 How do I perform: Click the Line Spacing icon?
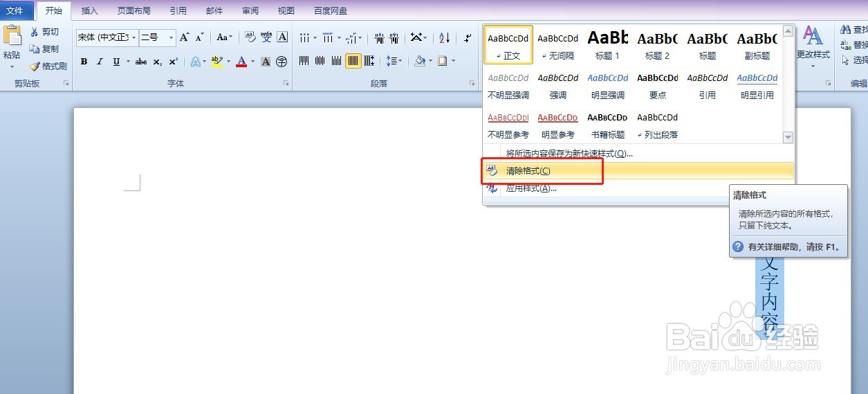click(391, 61)
